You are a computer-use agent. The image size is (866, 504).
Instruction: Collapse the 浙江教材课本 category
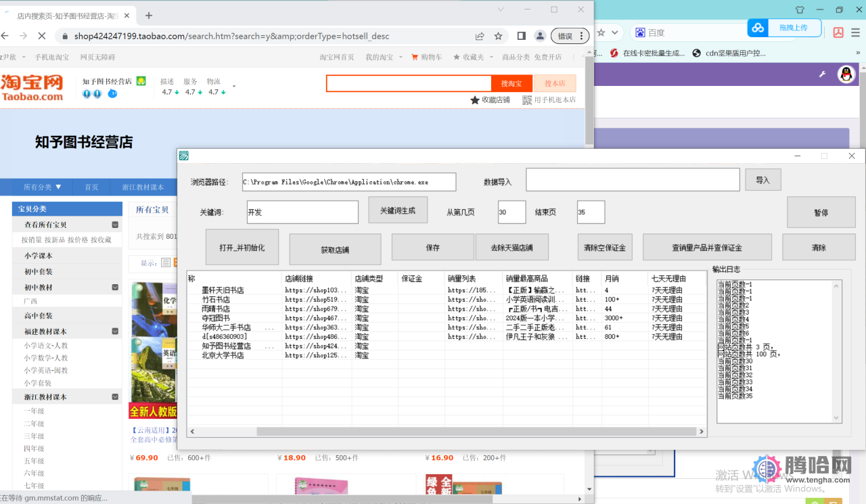pos(115,397)
